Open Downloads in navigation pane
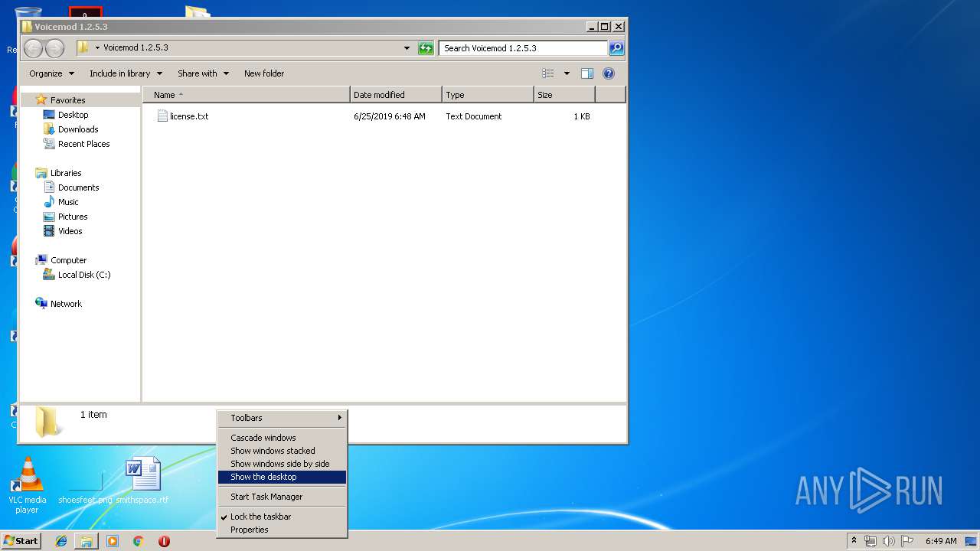980x551 pixels. pyautogui.click(x=78, y=129)
